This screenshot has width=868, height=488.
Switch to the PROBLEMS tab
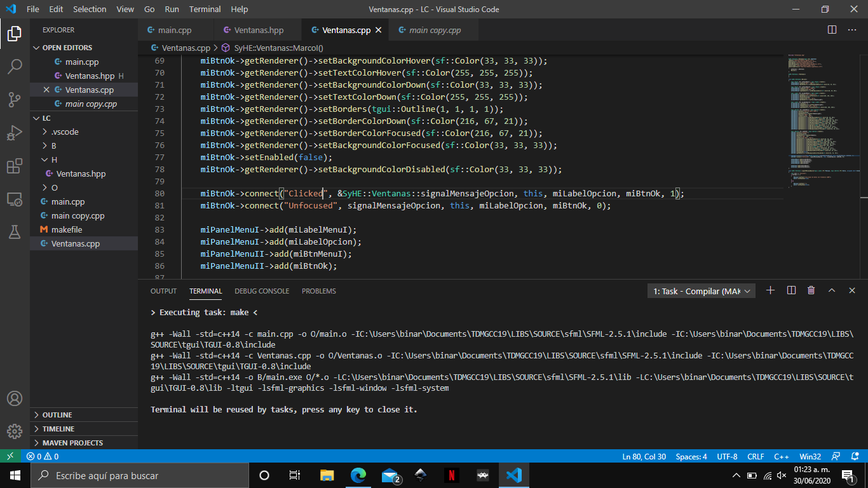(318, 291)
